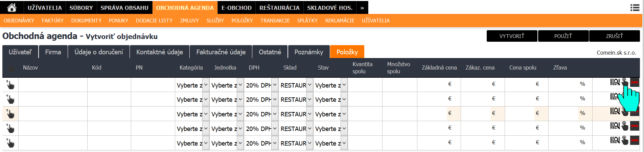Open the Kategória dropdown in the first row
Image resolution: width=644 pixels, height=152 pixels.
point(192,85)
